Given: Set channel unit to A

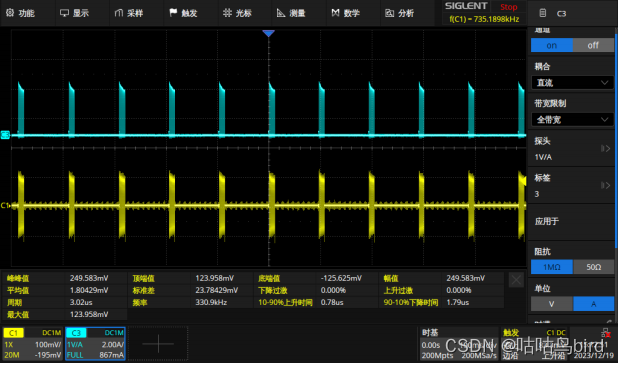Looking at the screenshot, I should click(593, 304).
